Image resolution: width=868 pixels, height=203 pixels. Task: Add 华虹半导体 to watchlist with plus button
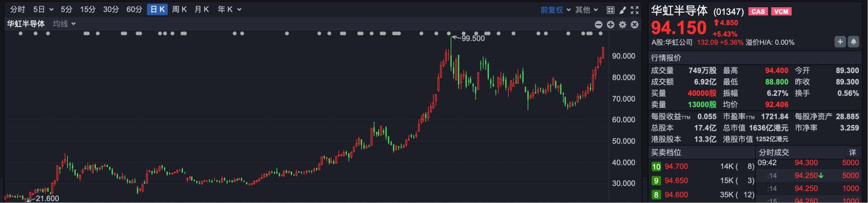(x=840, y=42)
